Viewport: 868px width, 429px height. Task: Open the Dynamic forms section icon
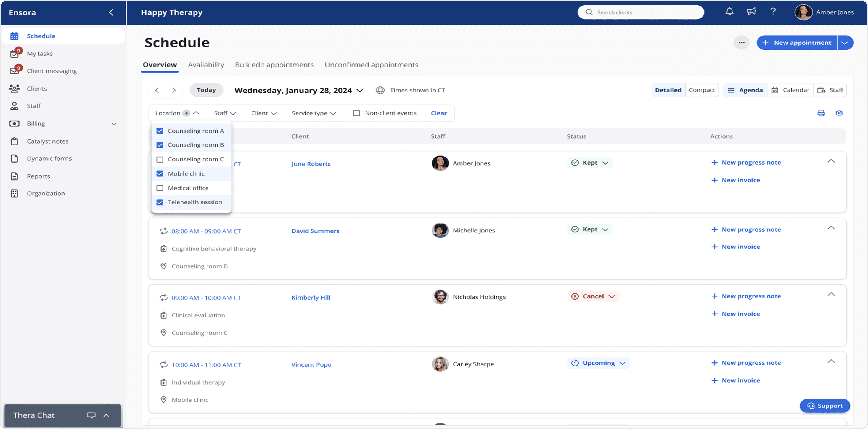pyautogui.click(x=14, y=158)
